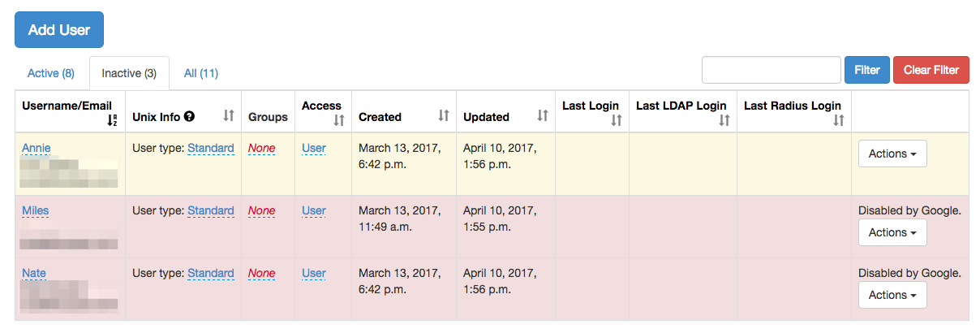Click the Unix Info help question icon
The image size is (980, 329).
point(189,116)
